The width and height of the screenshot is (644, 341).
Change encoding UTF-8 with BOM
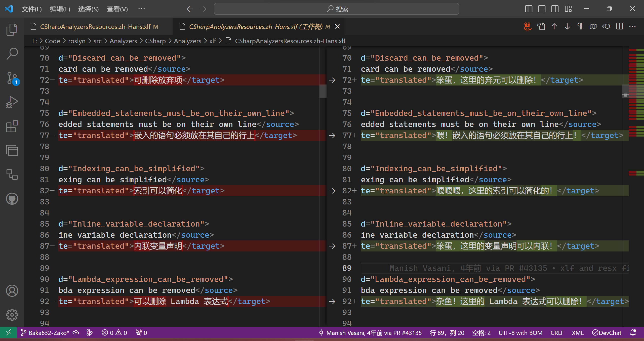coord(520,333)
